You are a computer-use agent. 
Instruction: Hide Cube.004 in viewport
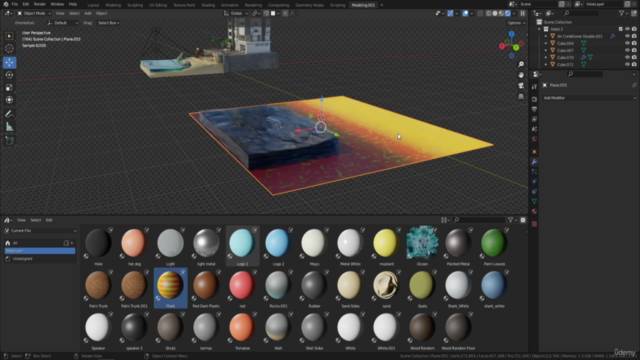coord(627,43)
